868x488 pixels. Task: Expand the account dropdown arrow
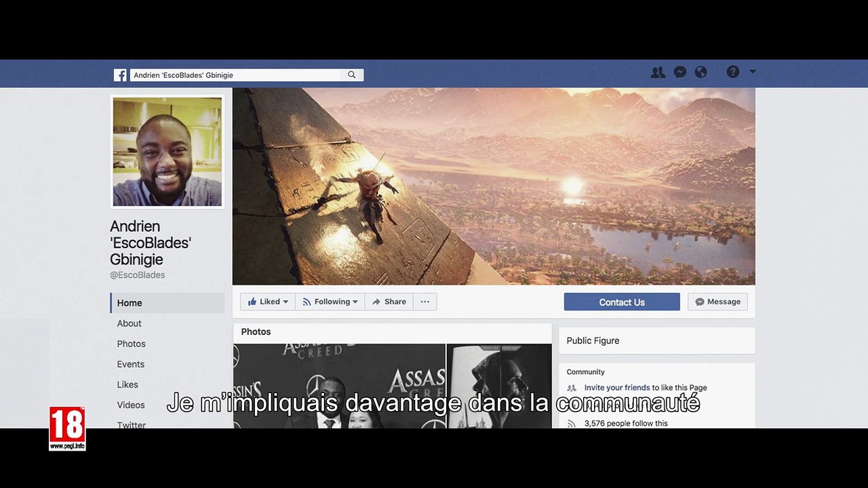click(x=752, y=71)
